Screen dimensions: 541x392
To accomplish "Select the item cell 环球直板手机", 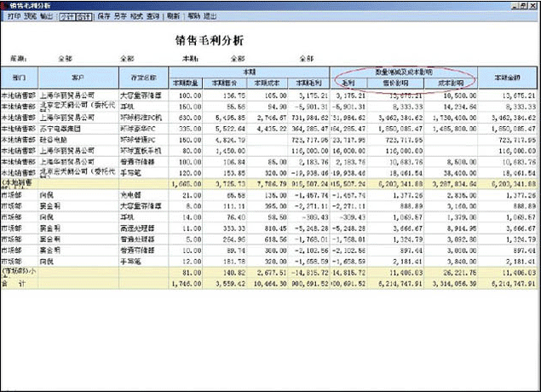I will click(143, 151).
